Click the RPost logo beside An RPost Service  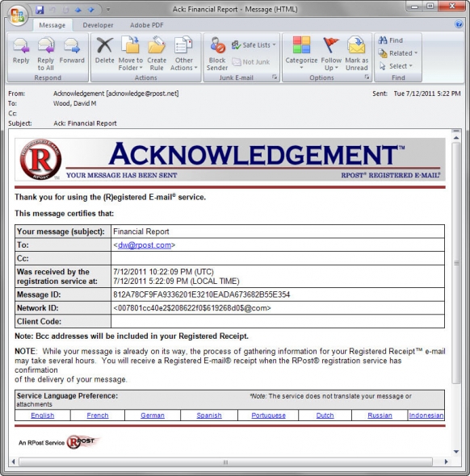point(82,441)
